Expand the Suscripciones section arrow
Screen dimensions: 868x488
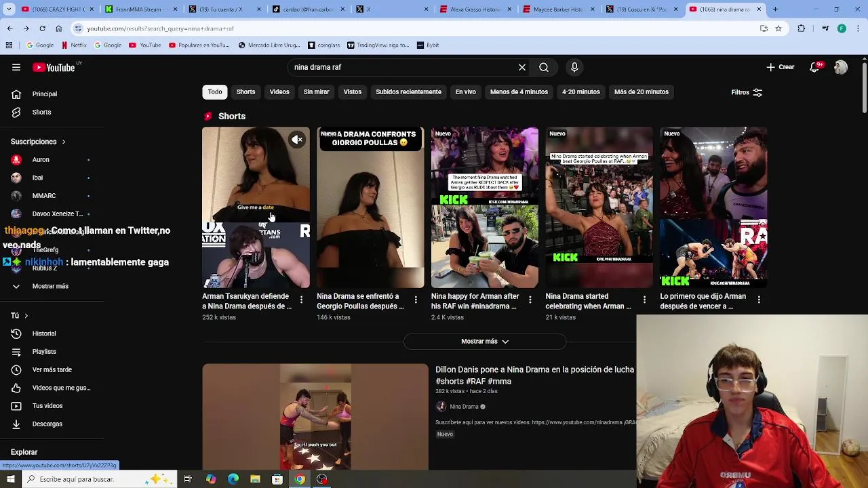click(x=64, y=142)
